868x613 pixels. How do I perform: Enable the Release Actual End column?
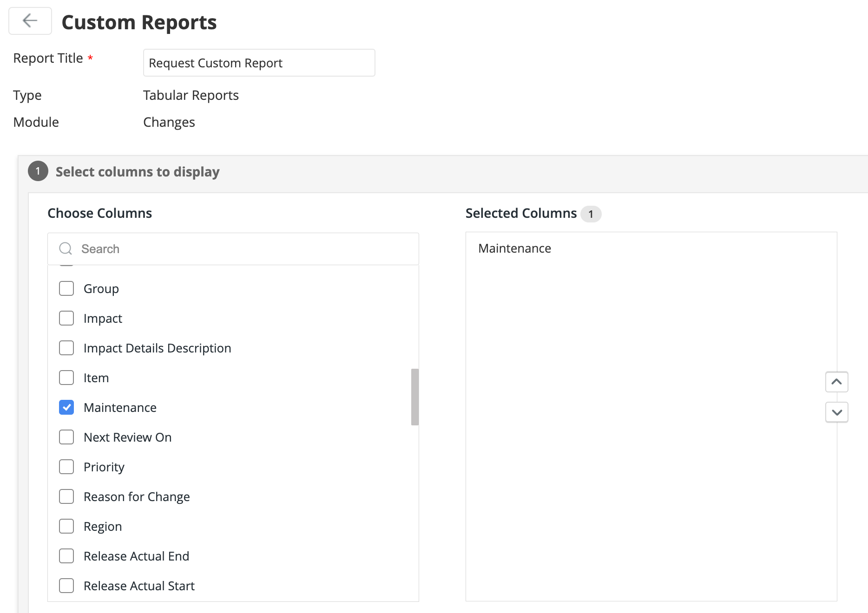click(66, 556)
